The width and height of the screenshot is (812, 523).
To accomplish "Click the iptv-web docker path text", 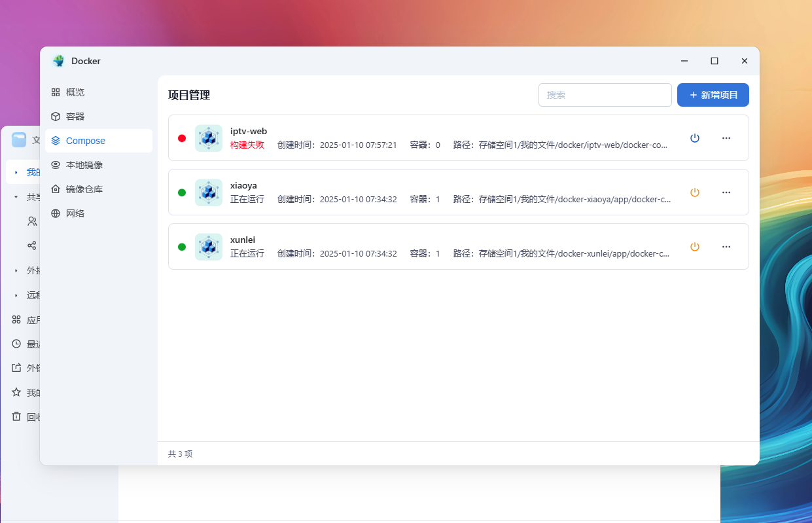I will 561,145.
